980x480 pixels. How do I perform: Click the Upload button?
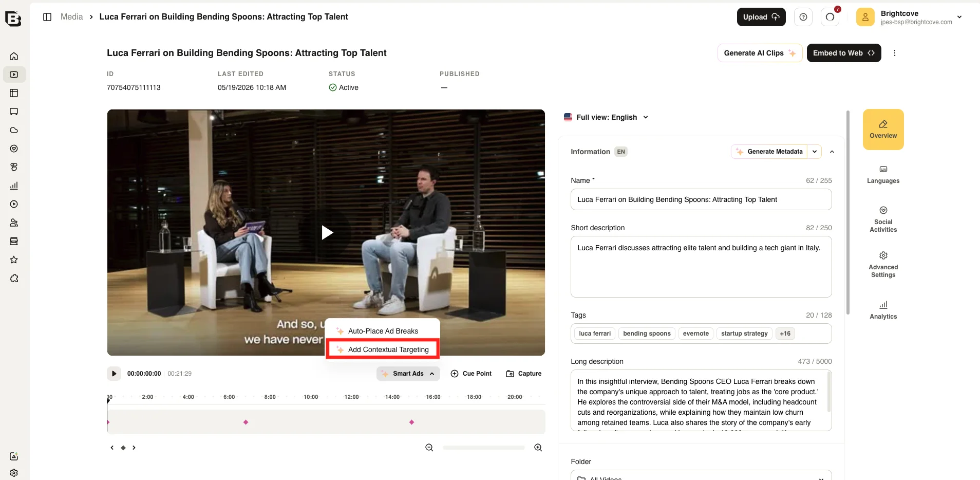761,17
